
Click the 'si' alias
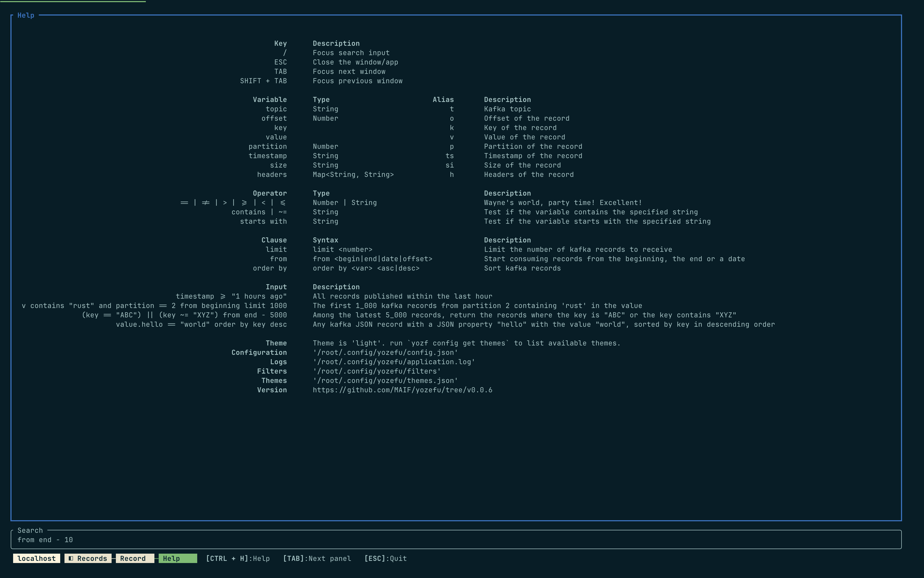[x=450, y=165]
